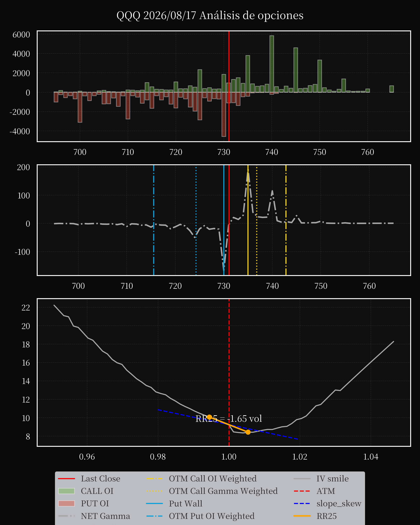Click the 'RR25' legend label

click(x=327, y=516)
